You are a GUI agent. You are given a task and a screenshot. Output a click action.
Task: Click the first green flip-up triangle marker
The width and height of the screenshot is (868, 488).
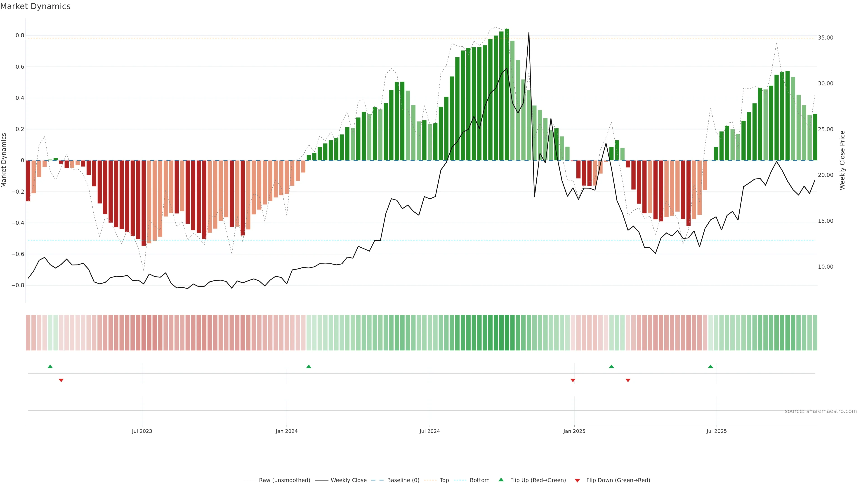[50, 366]
